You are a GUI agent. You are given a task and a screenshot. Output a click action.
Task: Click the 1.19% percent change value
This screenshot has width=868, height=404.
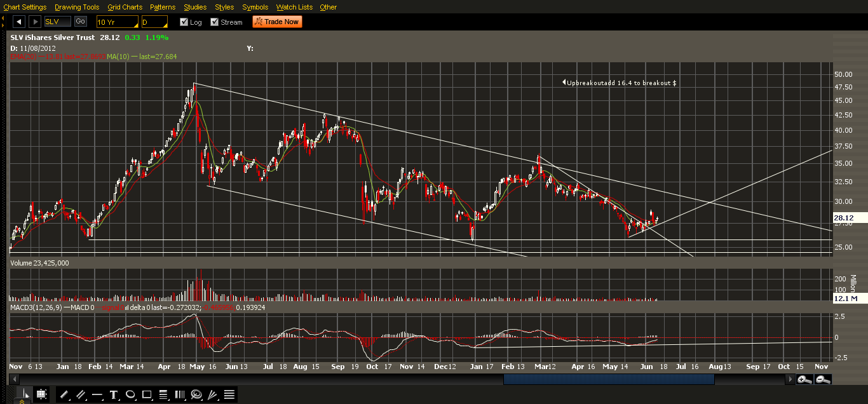156,37
